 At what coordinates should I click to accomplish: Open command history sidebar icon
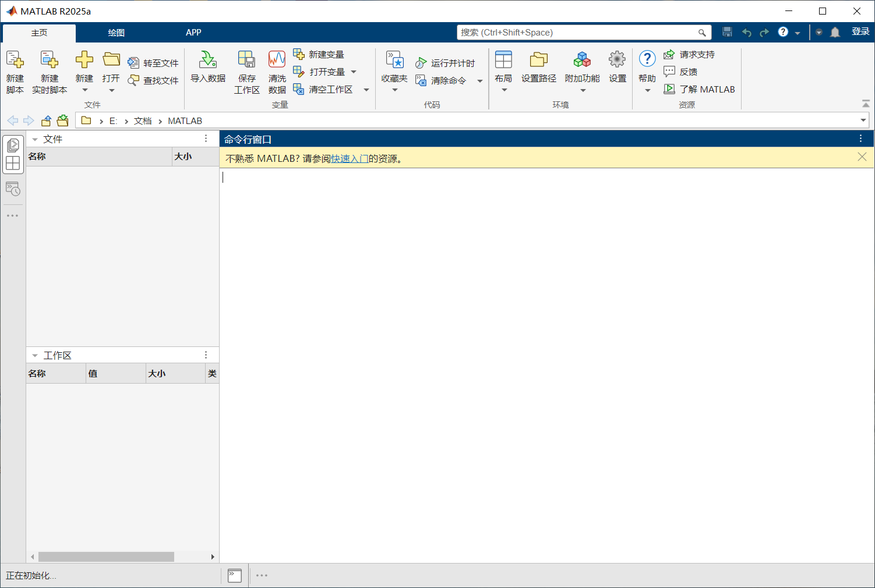point(13,189)
